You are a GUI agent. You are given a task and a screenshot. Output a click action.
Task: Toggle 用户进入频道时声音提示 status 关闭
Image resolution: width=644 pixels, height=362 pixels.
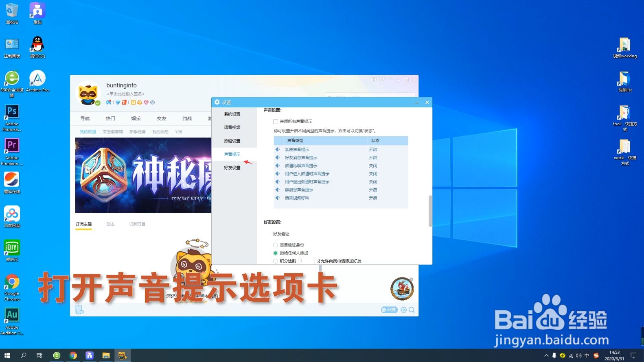[x=373, y=174]
